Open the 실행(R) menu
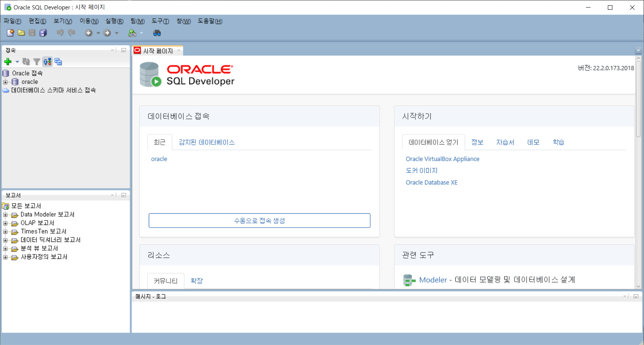The image size is (644, 345). click(x=114, y=21)
